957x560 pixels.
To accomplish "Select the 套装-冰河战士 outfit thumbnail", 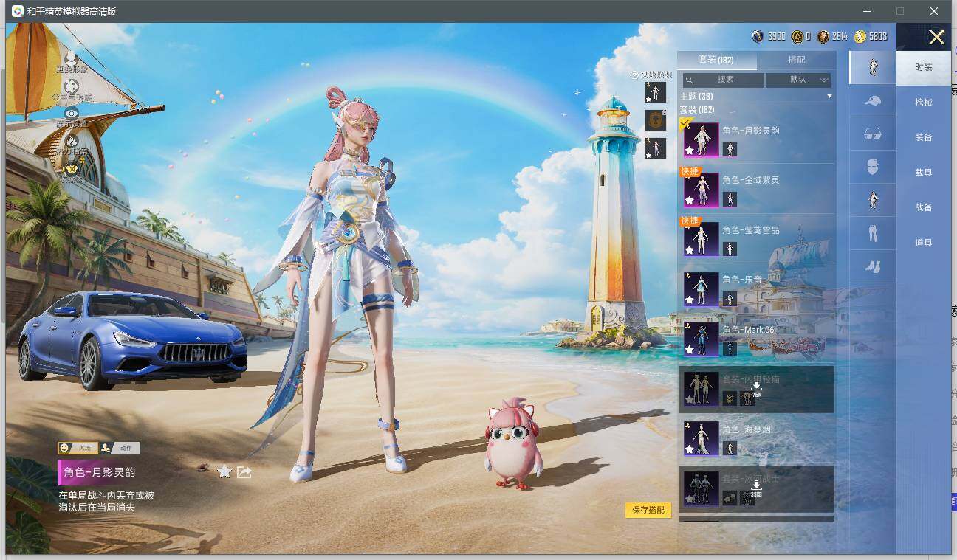I will 701,488.
